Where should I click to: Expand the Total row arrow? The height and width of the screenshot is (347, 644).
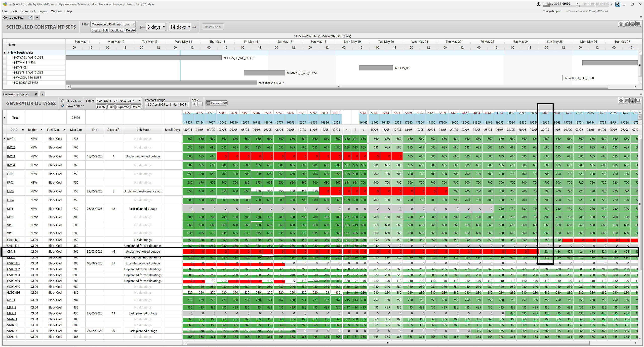(x=5, y=118)
